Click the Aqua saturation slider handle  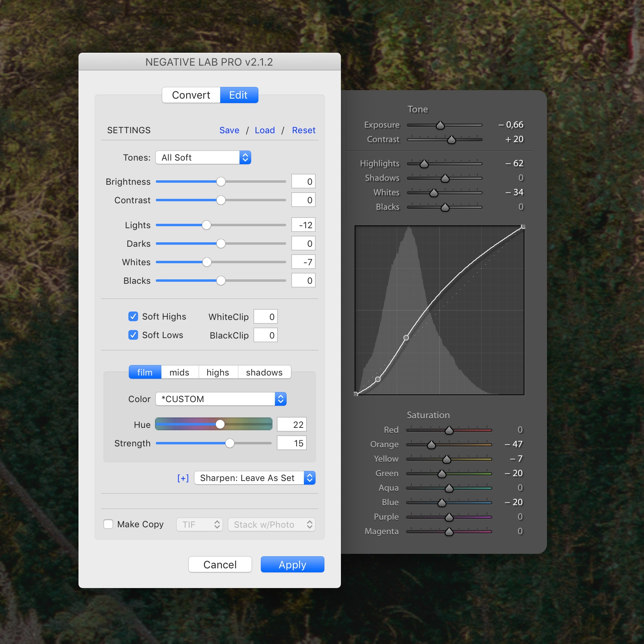pyautogui.click(x=449, y=488)
